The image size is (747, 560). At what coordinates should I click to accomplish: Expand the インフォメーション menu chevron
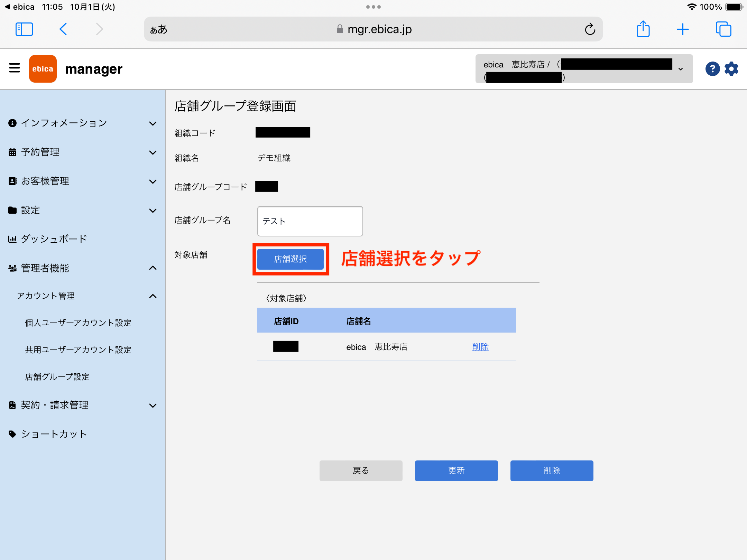[x=153, y=123]
